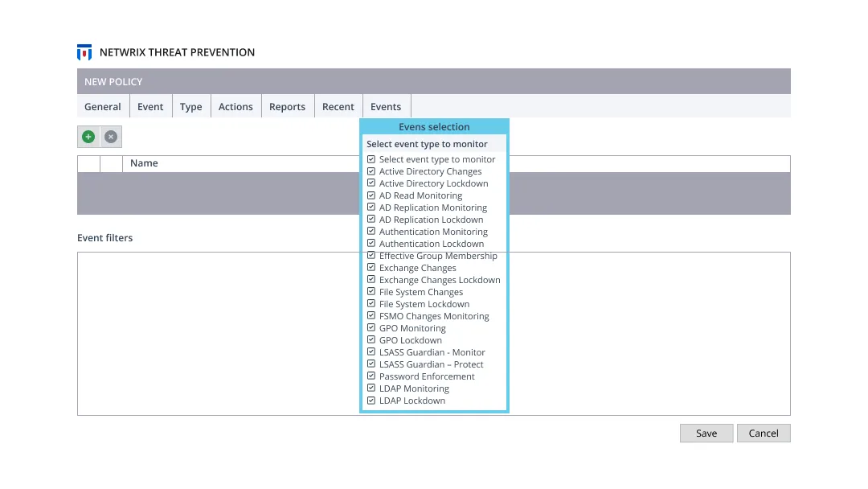Click the bold Select event type to monitor heading
This screenshot has width=868, height=489.
pos(427,144)
